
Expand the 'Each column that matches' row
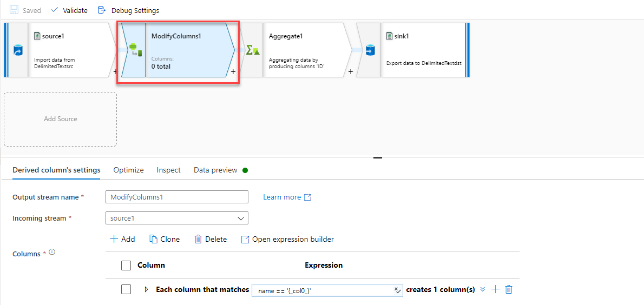coord(146,289)
